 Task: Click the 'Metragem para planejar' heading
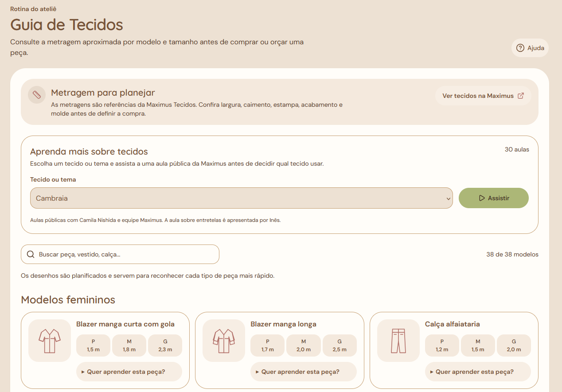pyautogui.click(x=103, y=93)
